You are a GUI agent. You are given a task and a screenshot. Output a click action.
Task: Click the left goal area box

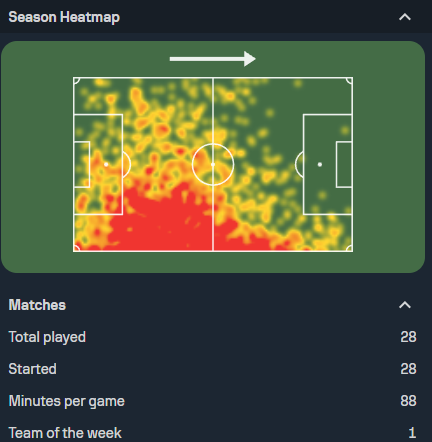[82, 164]
